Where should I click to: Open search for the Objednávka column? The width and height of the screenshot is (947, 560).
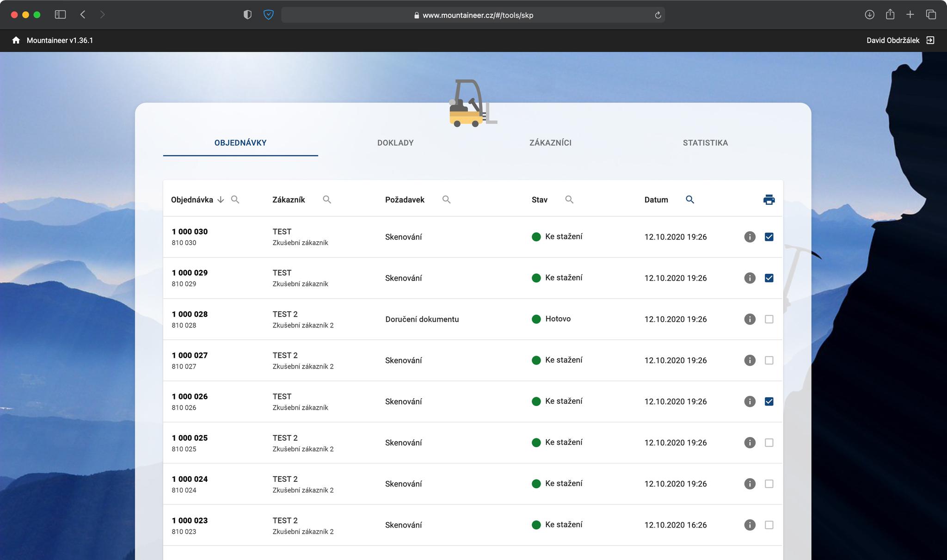point(235,199)
